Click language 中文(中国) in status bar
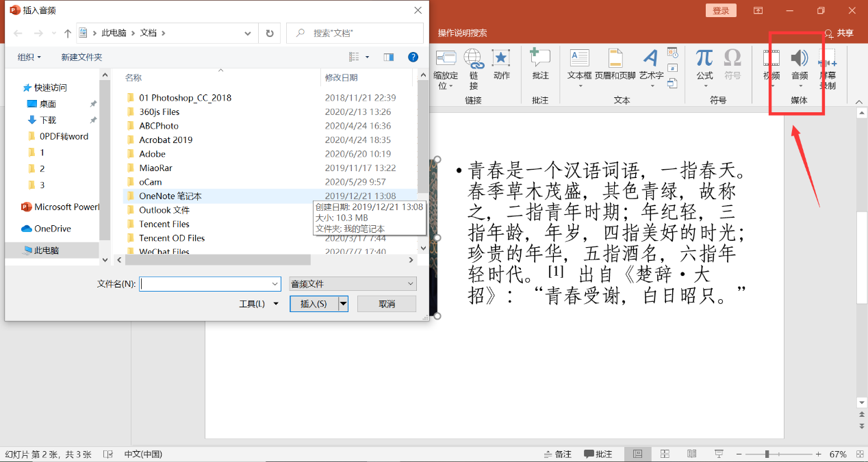 [x=143, y=454]
